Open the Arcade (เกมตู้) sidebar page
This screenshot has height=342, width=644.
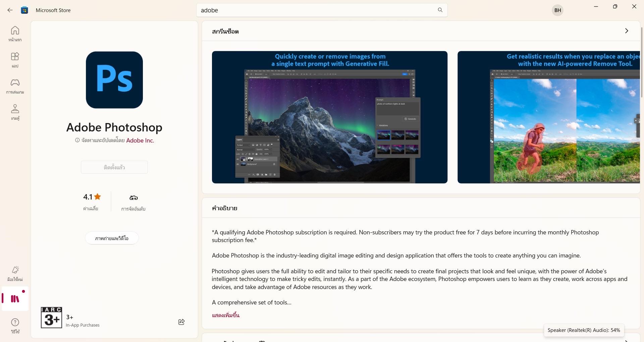[x=15, y=112]
